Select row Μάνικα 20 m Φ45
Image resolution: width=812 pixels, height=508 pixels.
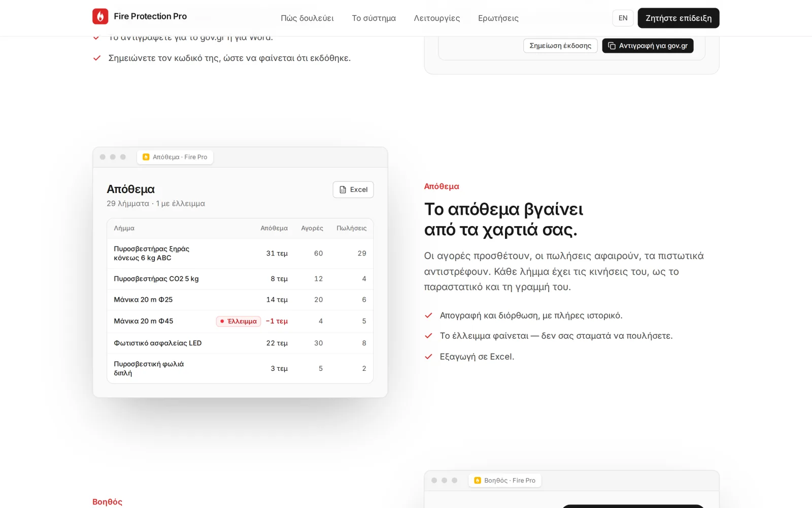coord(240,321)
